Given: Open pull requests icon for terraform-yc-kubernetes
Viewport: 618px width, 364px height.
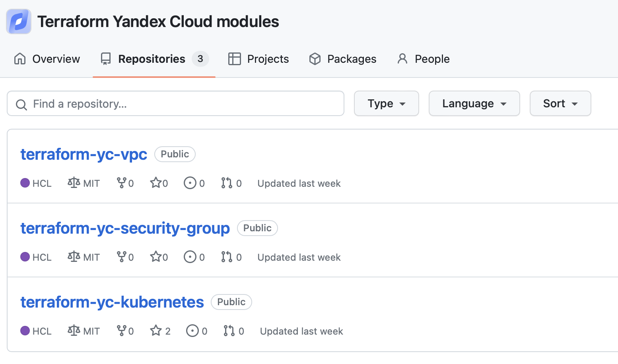Looking at the screenshot, I should tap(229, 331).
